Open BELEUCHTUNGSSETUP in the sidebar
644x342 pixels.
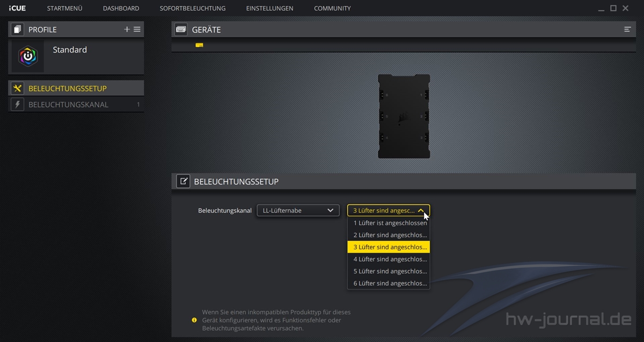click(76, 88)
